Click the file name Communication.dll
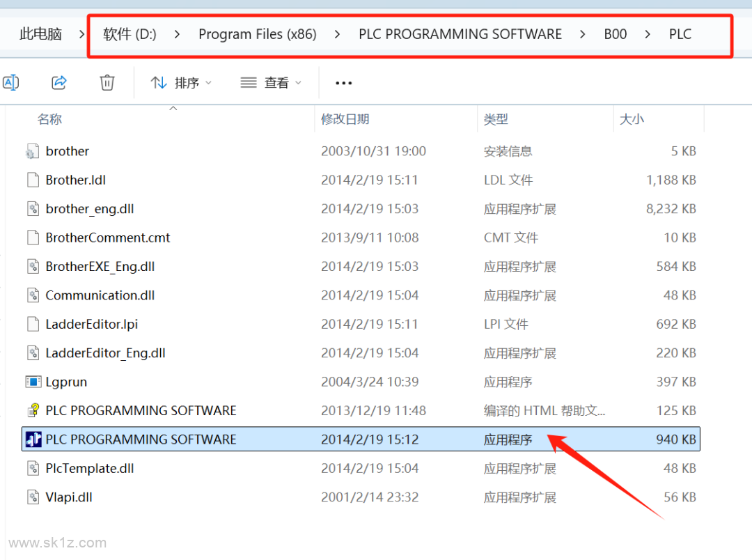This screenshot has height=560, width=752. click(x=100, y=295)
